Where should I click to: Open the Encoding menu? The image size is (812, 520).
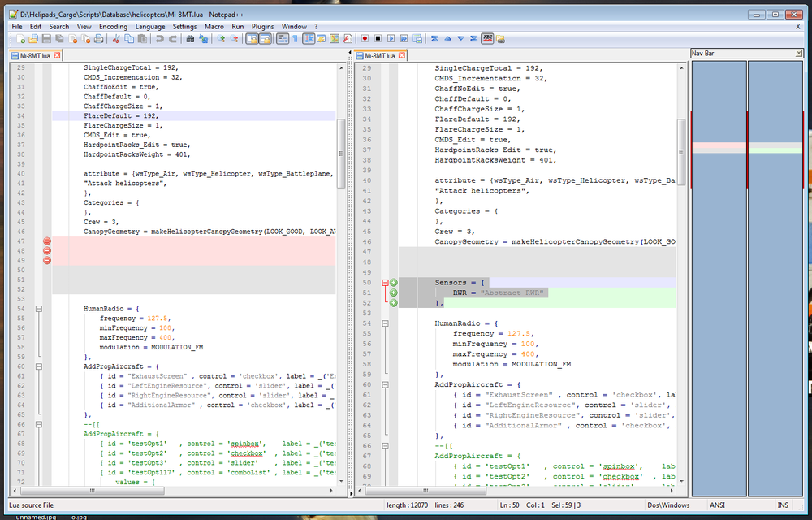coord(113,27)
